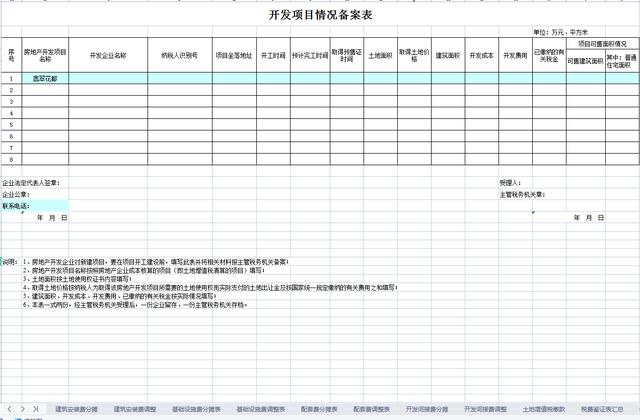
Task: Select serial number cell 3
Action: pos(11,101)
